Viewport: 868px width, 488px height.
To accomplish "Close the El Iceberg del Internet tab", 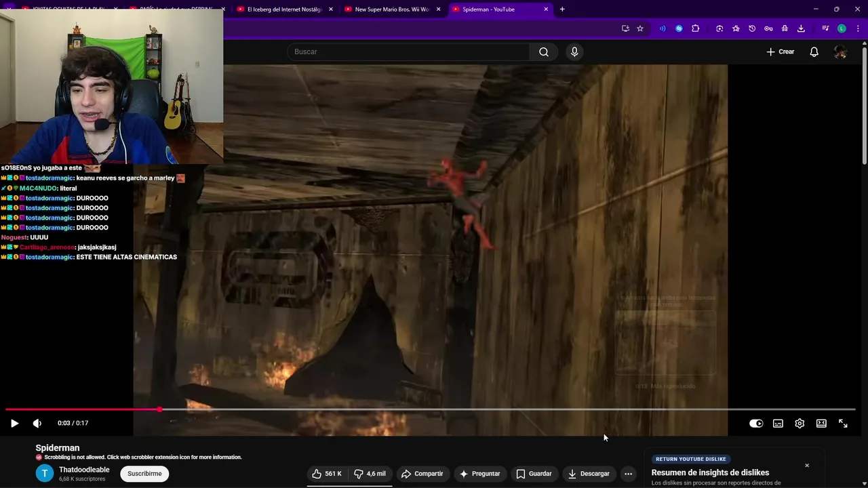I will [x=331, y=9].
